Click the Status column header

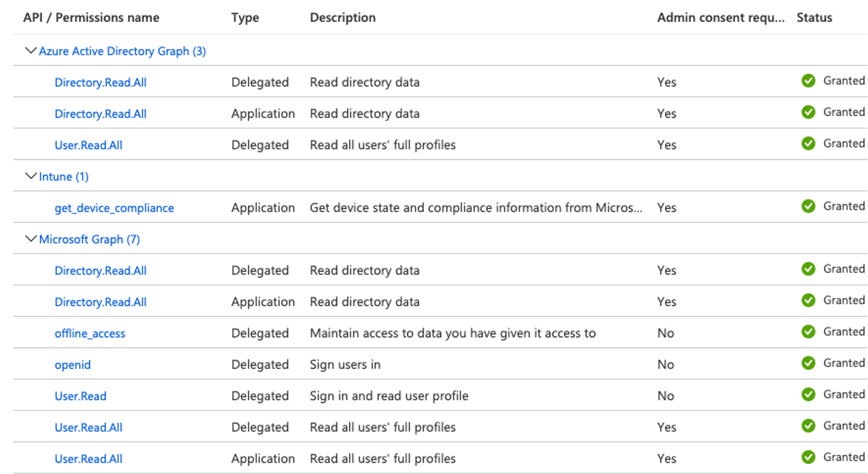coord(814,18)
